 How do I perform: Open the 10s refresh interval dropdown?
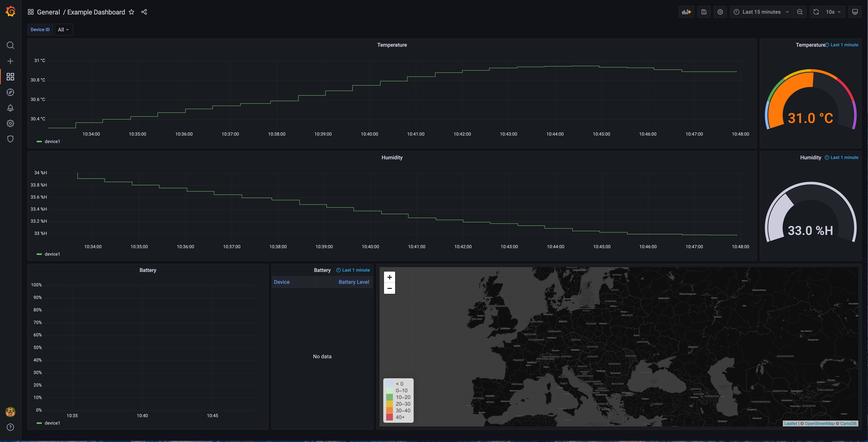833,12
